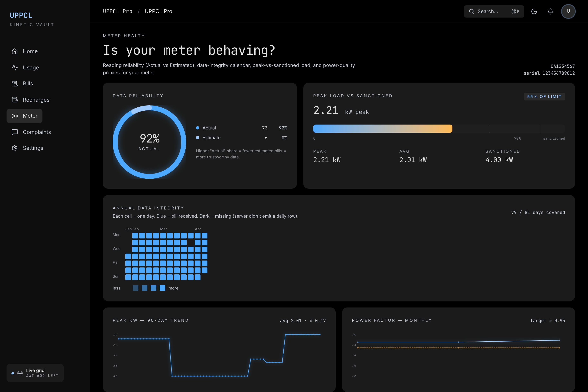Click the Meter broadcast icon
The height and width of the screenshot is (392, 588).
point(15,116)
